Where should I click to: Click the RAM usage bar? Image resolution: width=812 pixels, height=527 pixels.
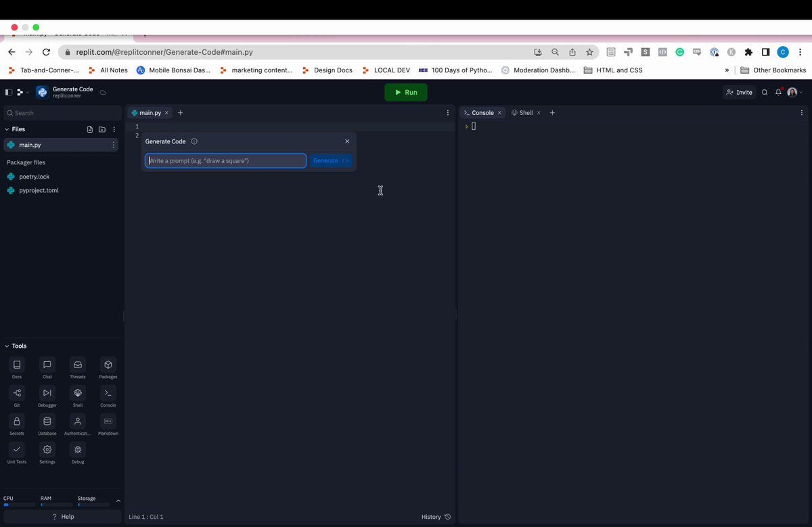click(x=56, y=505)
